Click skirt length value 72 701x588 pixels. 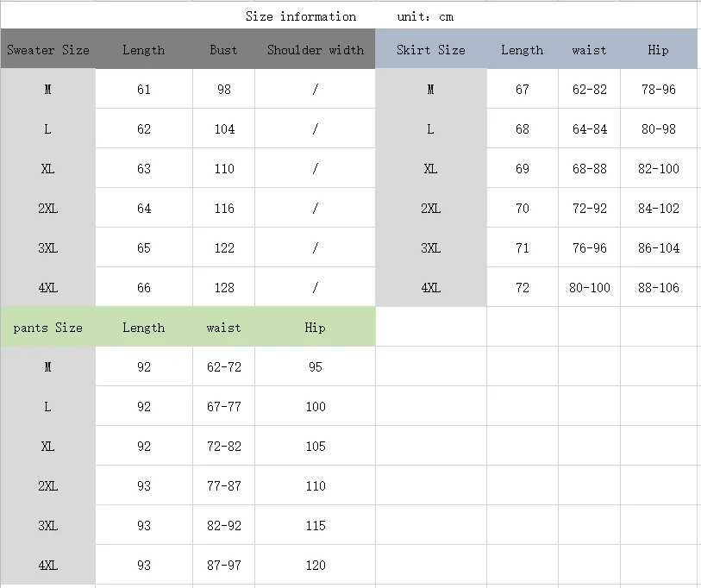523,287
